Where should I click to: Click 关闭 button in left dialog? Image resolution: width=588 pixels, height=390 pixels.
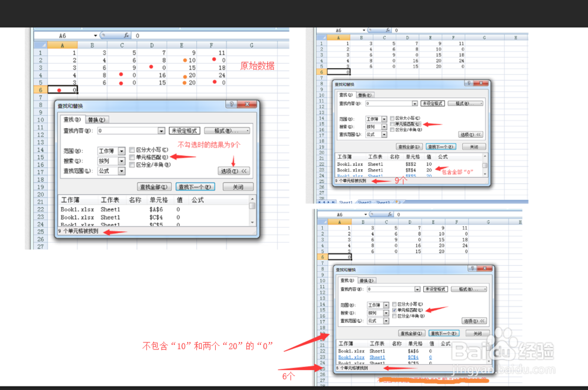coord(238,186)
